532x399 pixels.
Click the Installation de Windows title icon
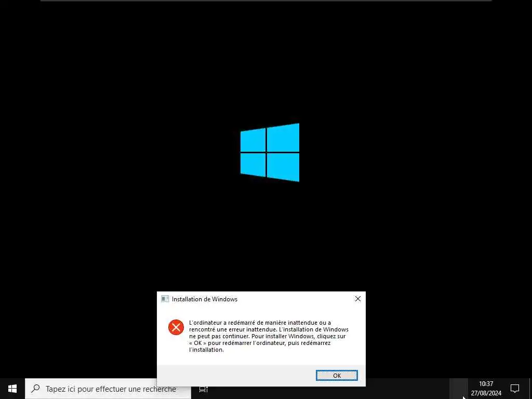pos(165,299)
